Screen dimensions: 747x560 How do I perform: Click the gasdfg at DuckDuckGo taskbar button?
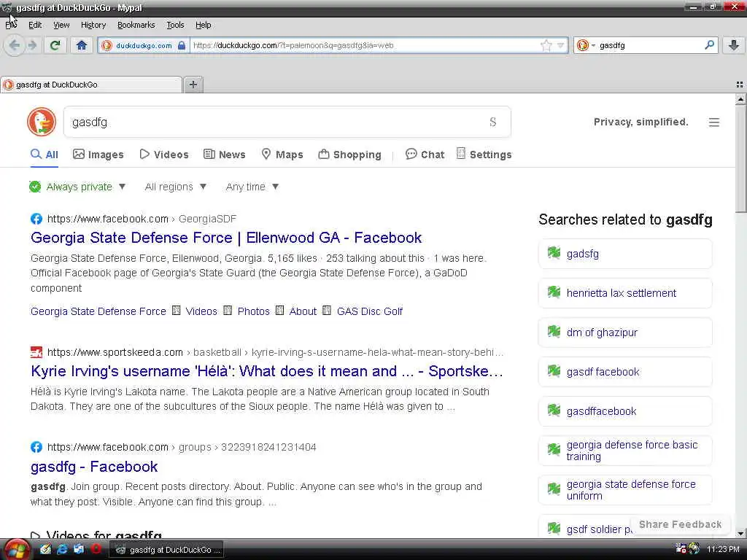[x=167, y=550]
